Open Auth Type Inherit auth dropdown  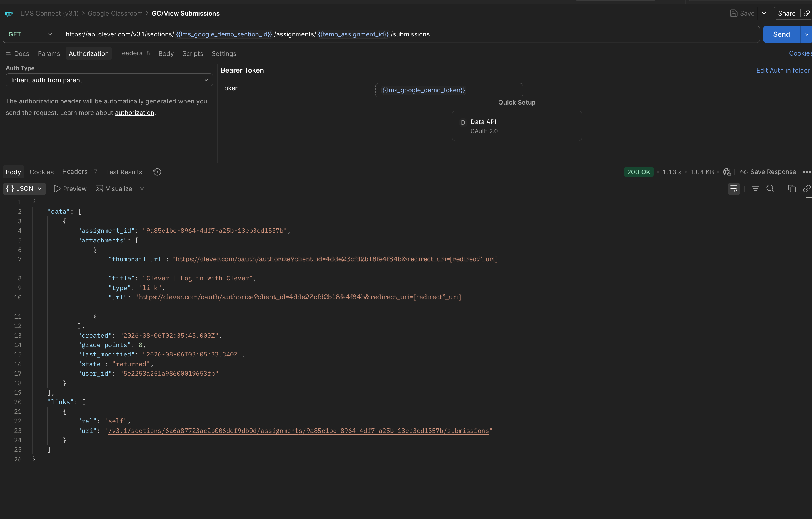click(x=109, y=80)
